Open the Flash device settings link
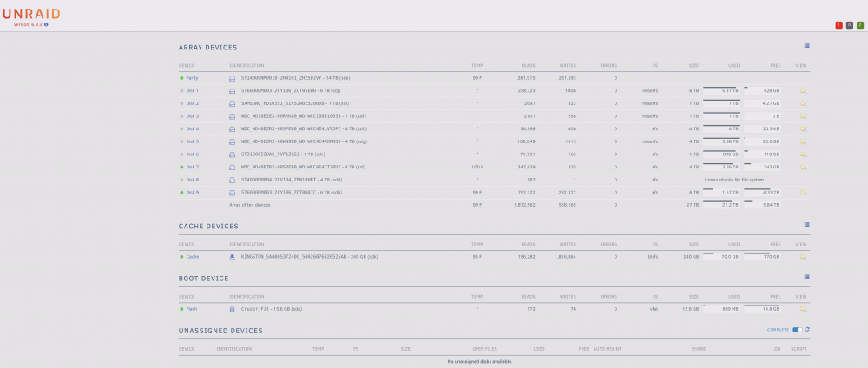 click(x=192, y=309)
